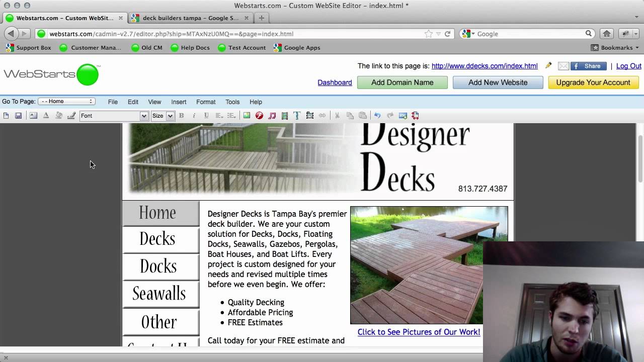Insert audio with the music note icon
This screenshot has height=362, width=644.
272,116
